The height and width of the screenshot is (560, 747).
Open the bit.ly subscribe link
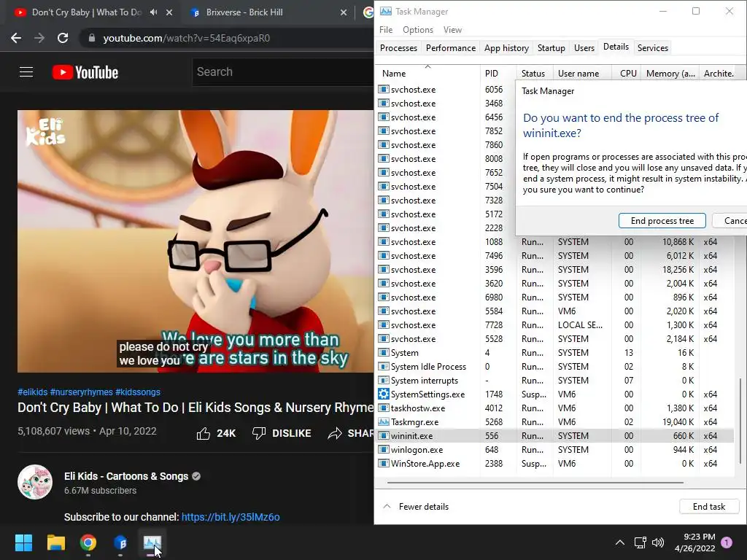click(231, 517)
